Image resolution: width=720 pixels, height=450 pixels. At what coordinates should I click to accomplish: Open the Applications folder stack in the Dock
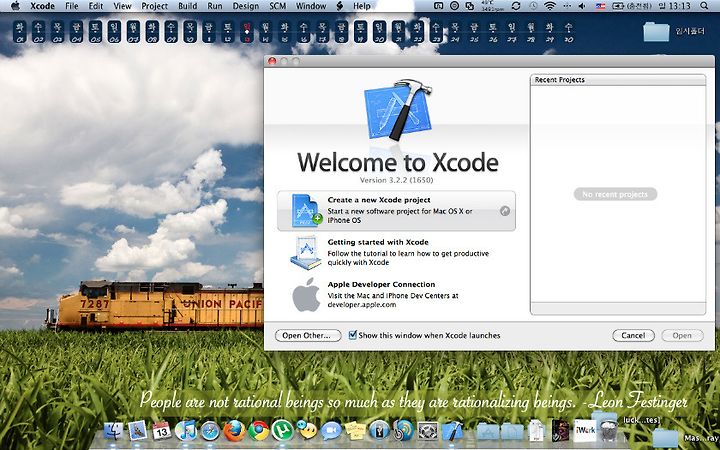[x=488, y=432]
